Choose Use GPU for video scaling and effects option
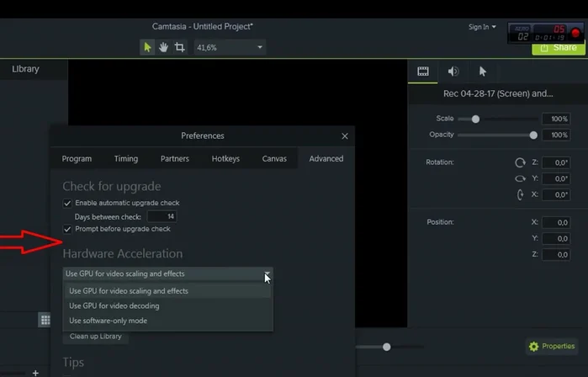Image resolution: width=588 pixels, height=377 pixels. (x=167, y=291)
